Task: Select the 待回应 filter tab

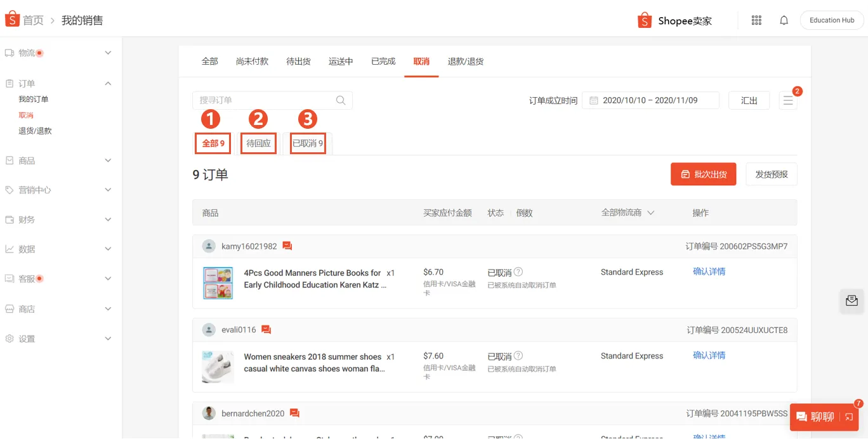Action: tap(258, 143)
